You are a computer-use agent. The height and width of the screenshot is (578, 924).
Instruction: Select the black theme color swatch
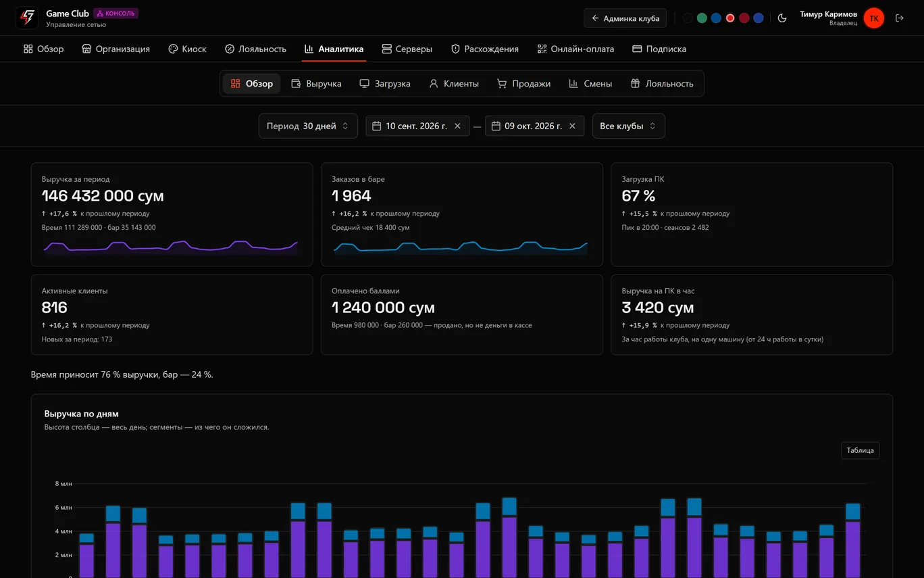pyautogui.click(x=688, y=18)
